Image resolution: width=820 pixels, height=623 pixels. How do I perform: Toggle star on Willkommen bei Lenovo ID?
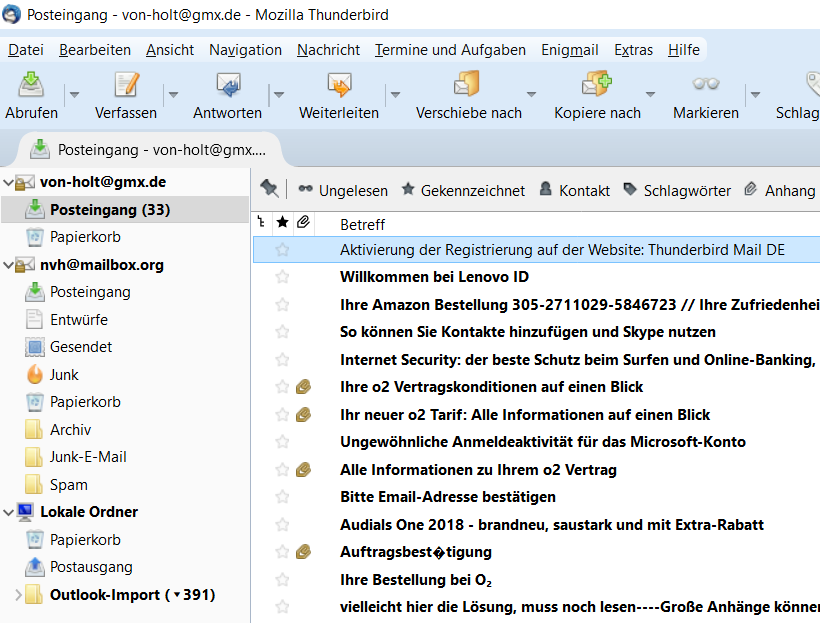click(282, 277)
